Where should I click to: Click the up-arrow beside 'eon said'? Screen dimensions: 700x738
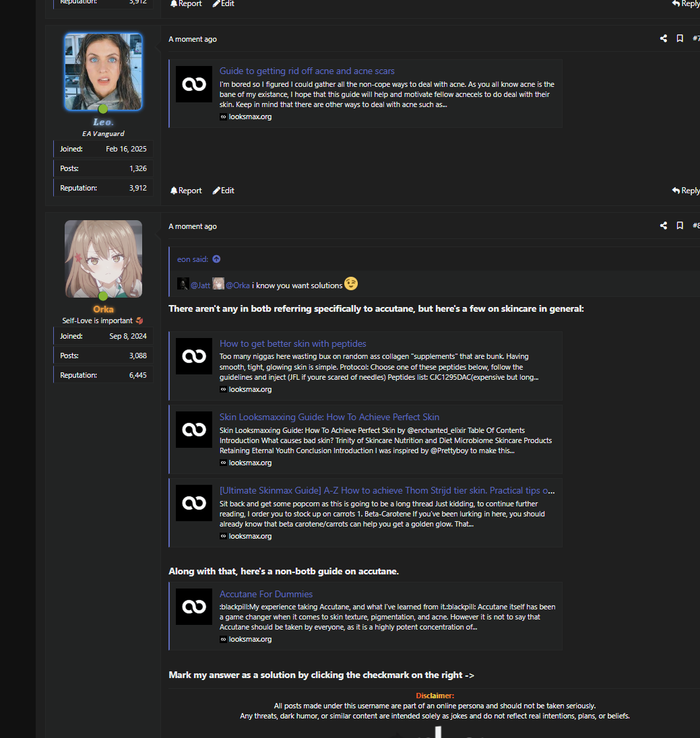[216, 259]
